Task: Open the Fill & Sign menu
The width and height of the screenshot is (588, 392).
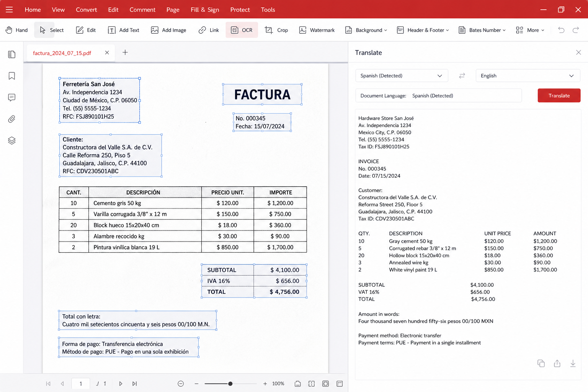Action: (205, 10)
